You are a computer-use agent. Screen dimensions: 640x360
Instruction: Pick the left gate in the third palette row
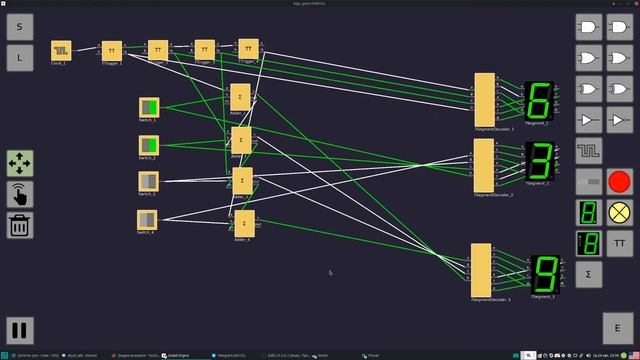589,89
